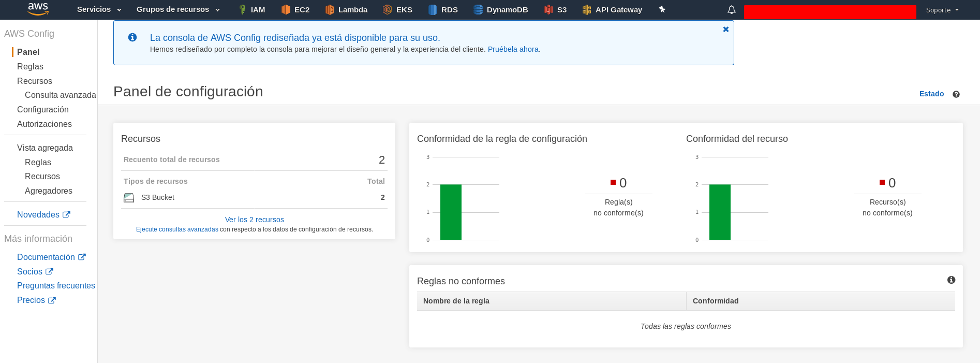Screen dimensions: 980x363
Task: Open the Ver los 2 recursos link
Action: (254, 220)
